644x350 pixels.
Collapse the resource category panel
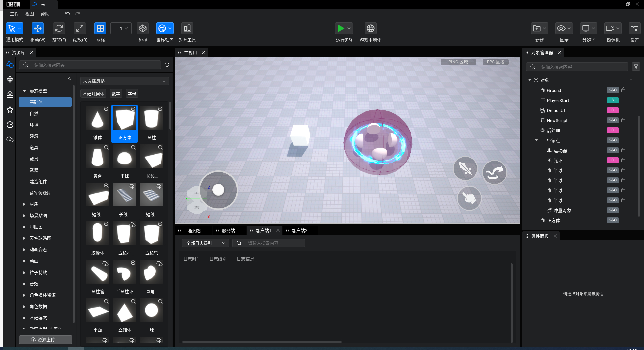coord(70,79)
